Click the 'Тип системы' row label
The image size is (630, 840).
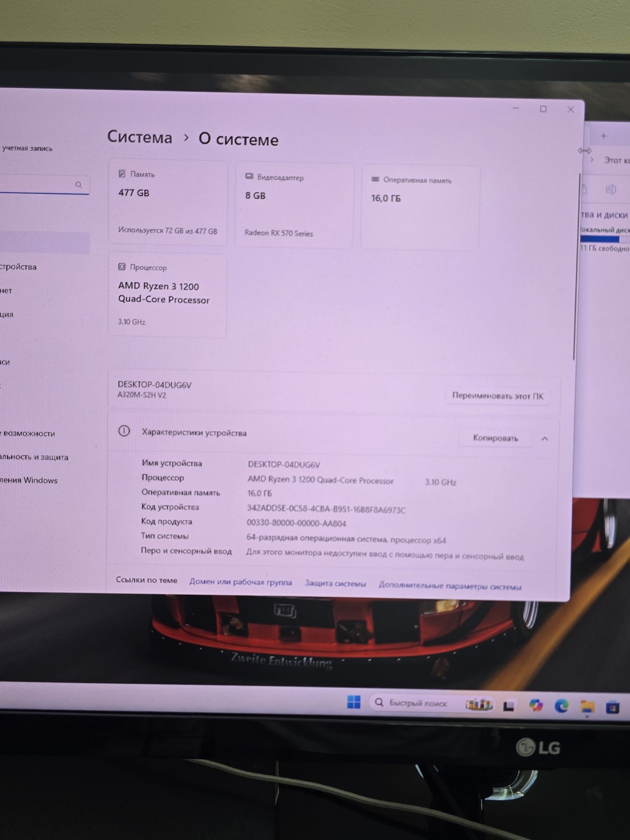pos(165,536)
